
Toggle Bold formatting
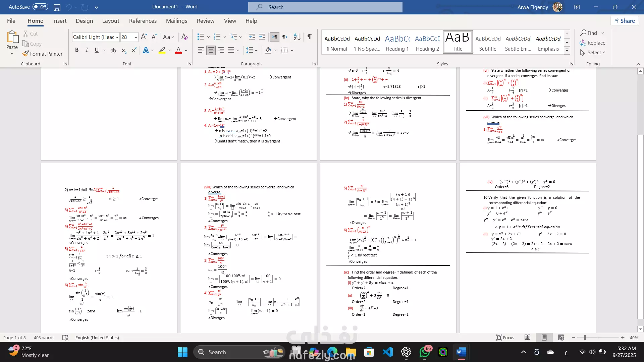coord(77,50)
